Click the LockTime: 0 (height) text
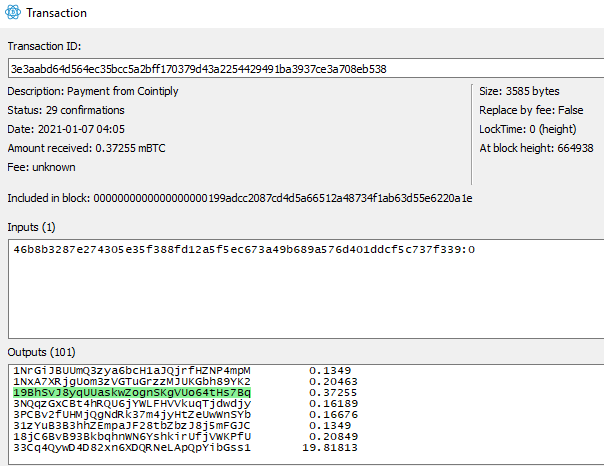The width and height of the screenshot is (604, 466). click(x=528, y=129)
